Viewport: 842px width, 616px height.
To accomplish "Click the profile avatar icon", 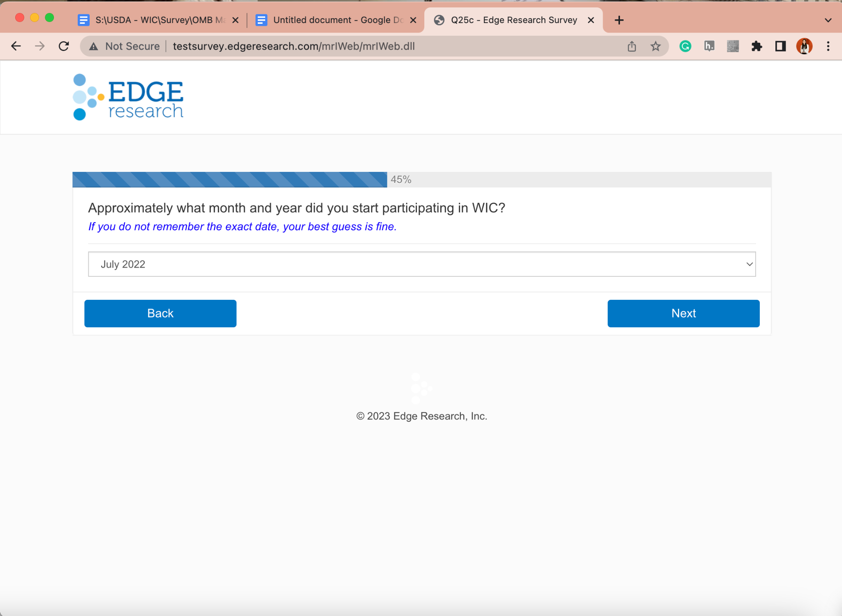I will tap(804, 46).
